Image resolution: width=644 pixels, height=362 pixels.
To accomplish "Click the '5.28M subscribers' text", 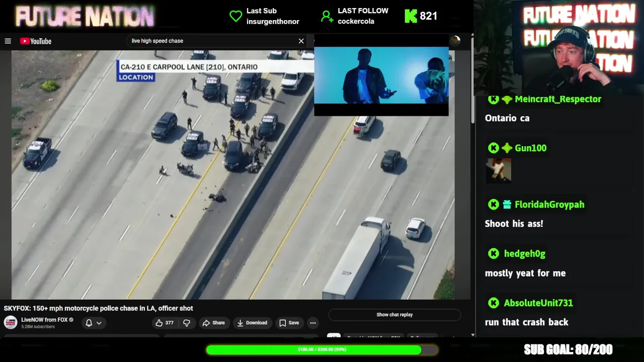I will pos(38,327).
